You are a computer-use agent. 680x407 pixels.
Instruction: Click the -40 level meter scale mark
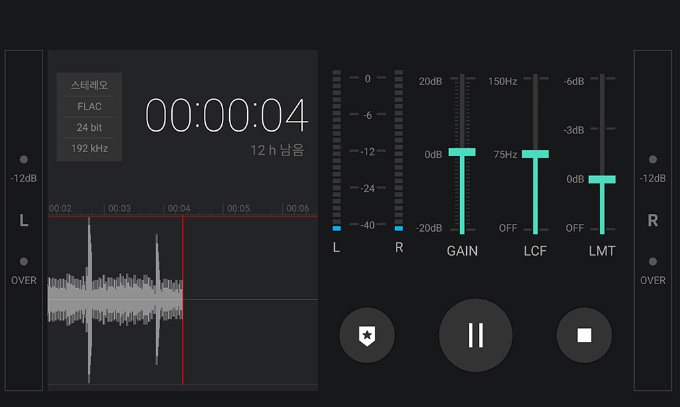(x=367, y=225)
